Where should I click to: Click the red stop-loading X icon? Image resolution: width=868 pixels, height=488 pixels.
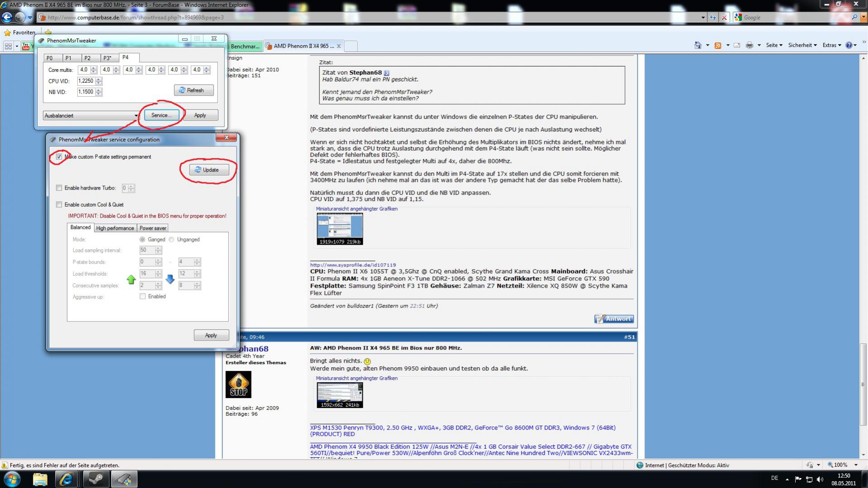click(x=724, y=17)
